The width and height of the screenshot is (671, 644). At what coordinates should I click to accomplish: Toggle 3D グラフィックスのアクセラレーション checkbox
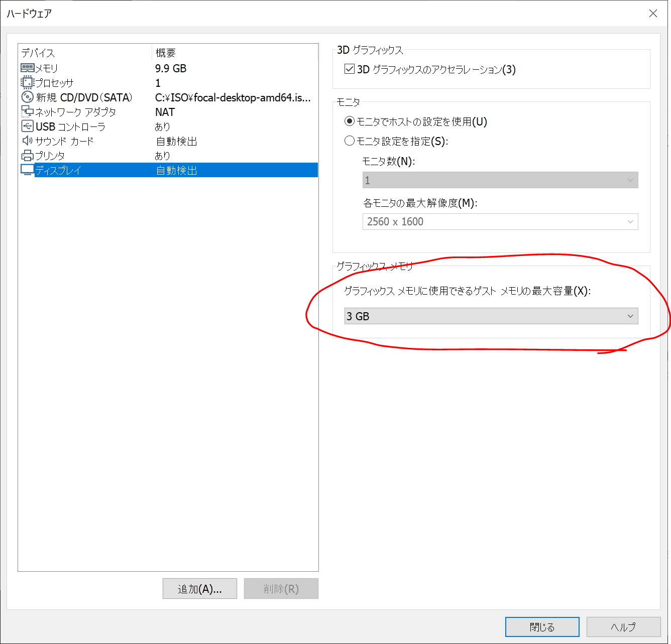[x=350, y=69]
